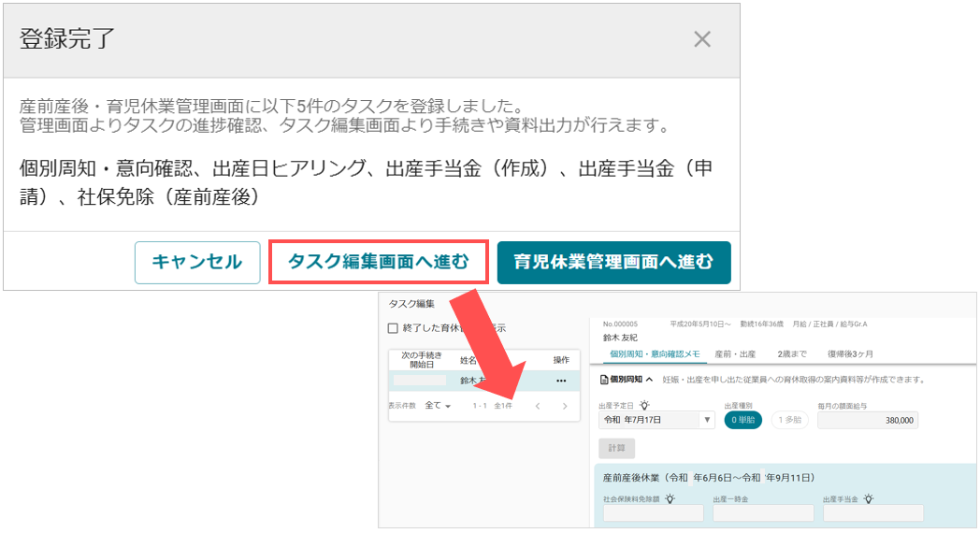Switch to the 2歳まで tab
The width and height of the screenshot is (980, 533).
pos(792,354)
